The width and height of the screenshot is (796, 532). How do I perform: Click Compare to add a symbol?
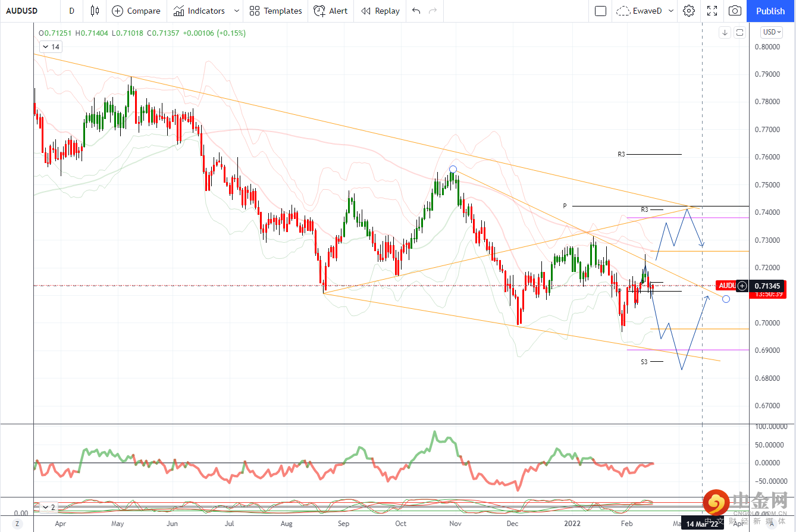[x=136, y=11]
